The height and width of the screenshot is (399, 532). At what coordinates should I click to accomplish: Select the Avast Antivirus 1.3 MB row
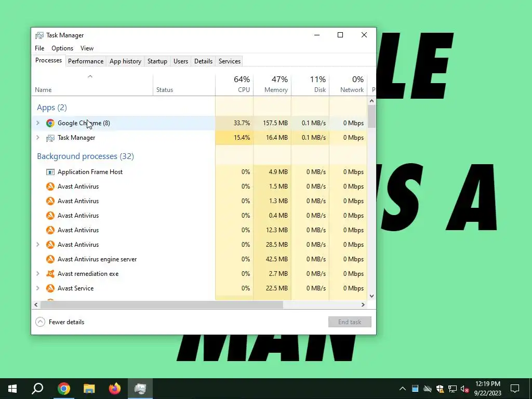pyautogui.click(x=199, y=201)
